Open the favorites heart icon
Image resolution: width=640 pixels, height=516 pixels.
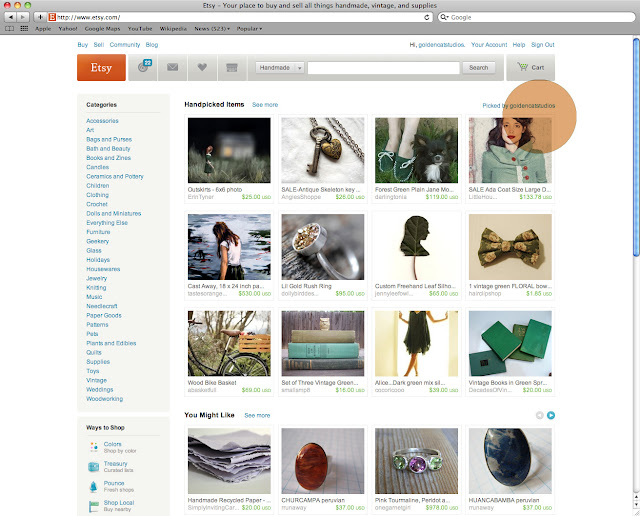[x=202, y=67]
